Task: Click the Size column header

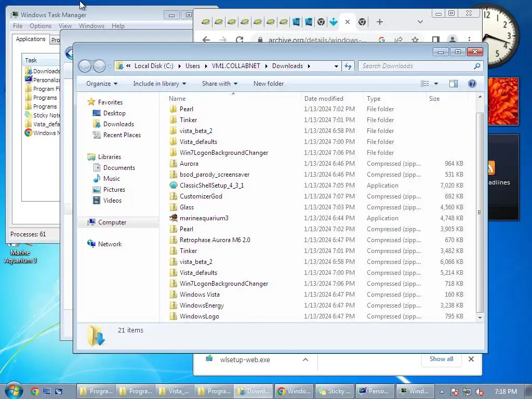Action: tap(446, 98)
